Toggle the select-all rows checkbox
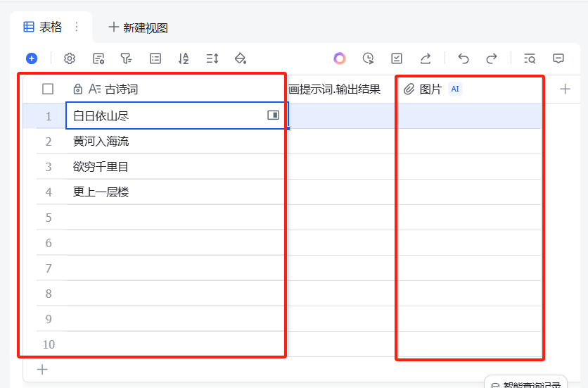The height and width of the screenshot is (388, 588). 48,89
